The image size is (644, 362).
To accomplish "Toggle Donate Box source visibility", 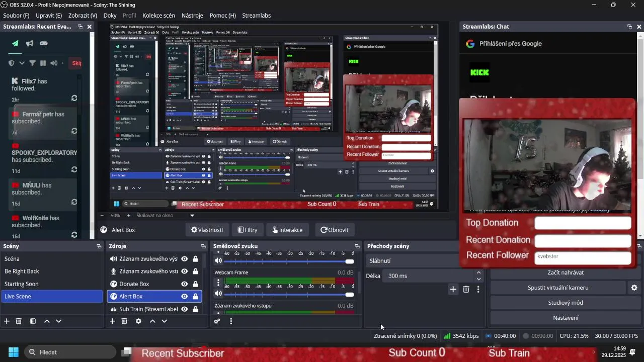I will (185, 284).
